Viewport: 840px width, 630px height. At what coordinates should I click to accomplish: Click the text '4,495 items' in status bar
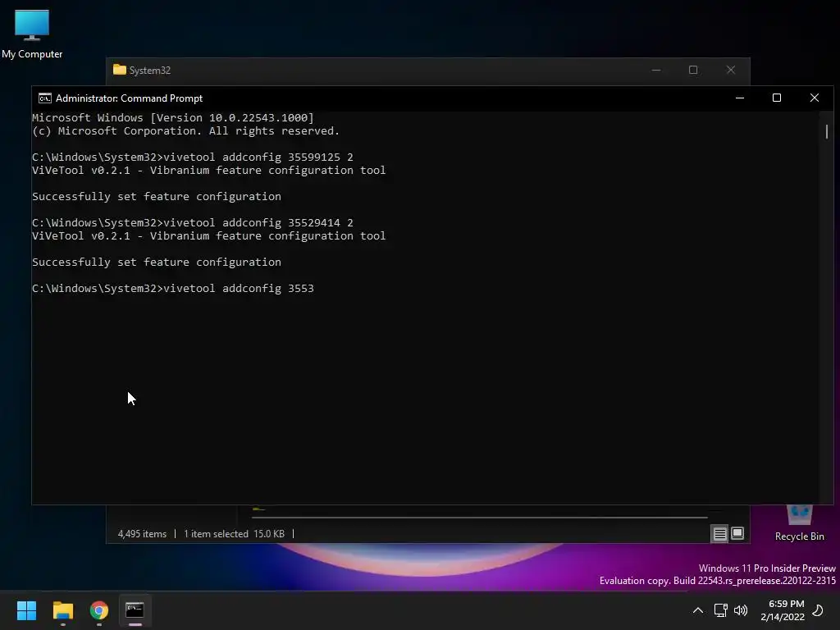click(x=142, y=533)
